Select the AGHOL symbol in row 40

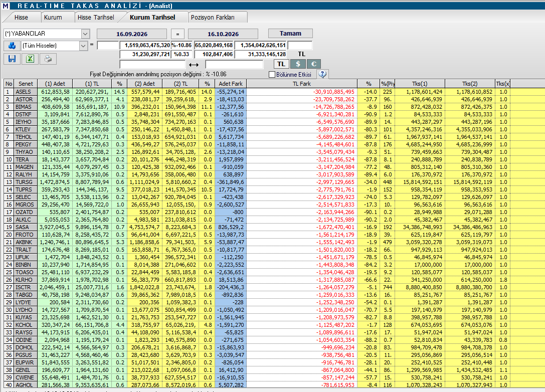coord(26,385)
